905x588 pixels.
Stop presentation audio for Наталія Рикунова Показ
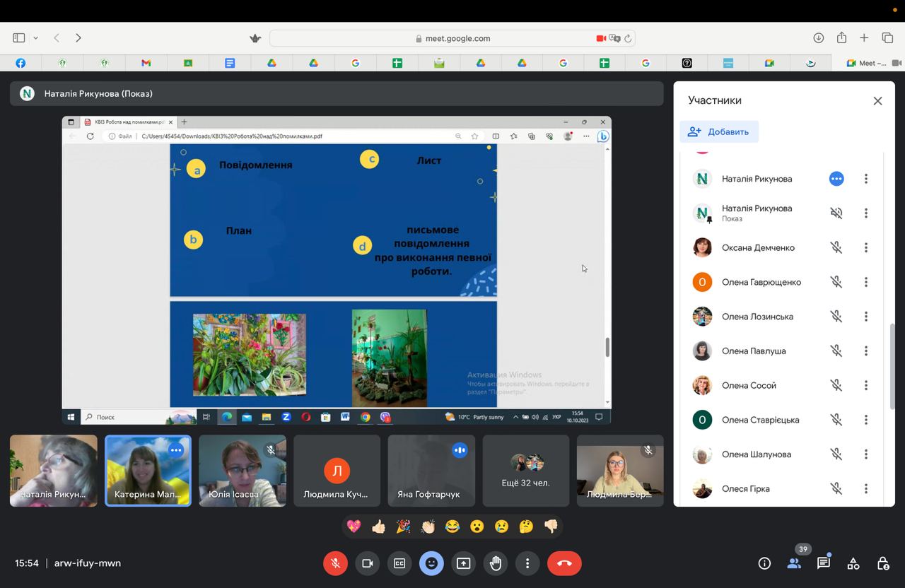coord(836,213)
